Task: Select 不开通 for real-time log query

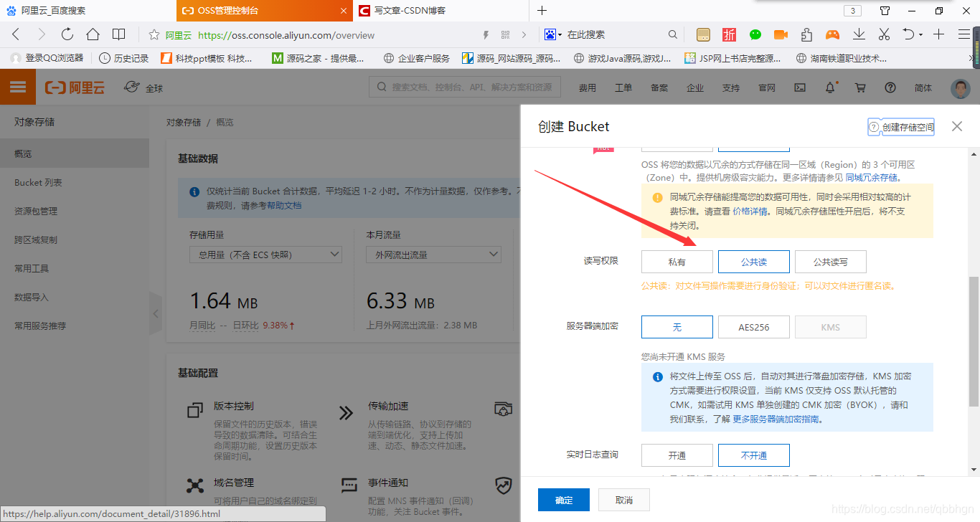Action: click(754, 455)
